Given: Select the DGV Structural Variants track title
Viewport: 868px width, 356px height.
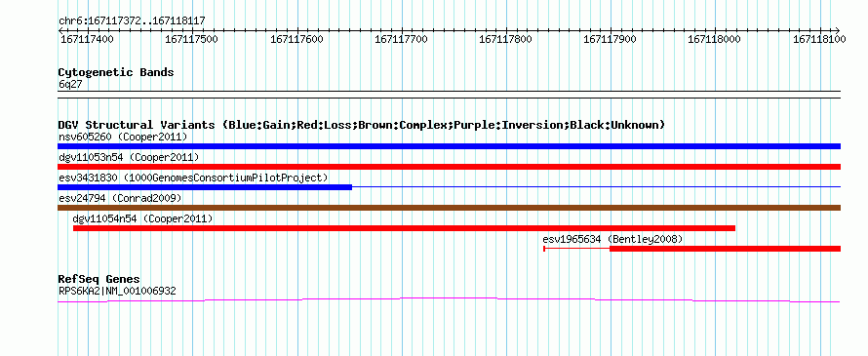Looking at the screenshot, I should 362,125.
